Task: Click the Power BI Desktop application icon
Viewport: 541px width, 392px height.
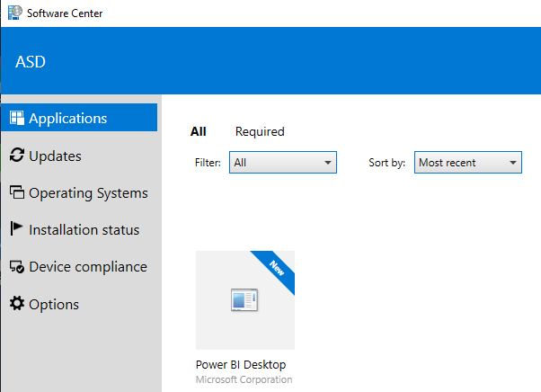Action: (x=244, y=299)
